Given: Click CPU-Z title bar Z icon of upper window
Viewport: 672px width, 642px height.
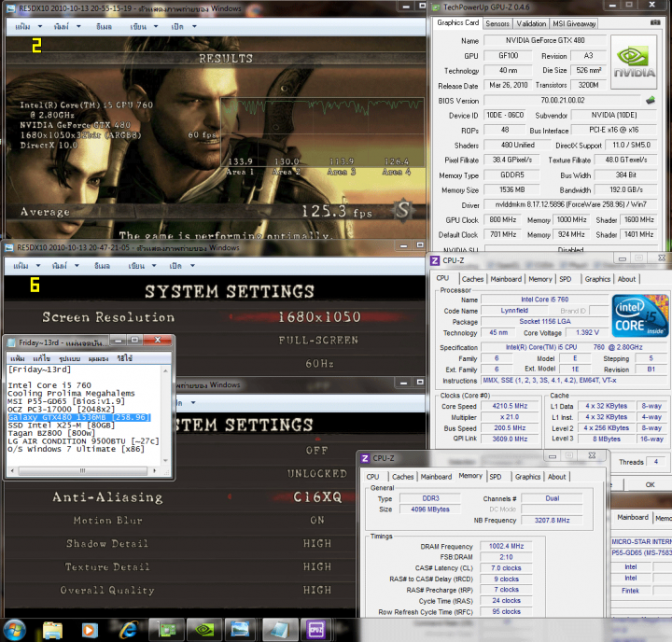Looking at the screenshot, I should click(435, 260).
